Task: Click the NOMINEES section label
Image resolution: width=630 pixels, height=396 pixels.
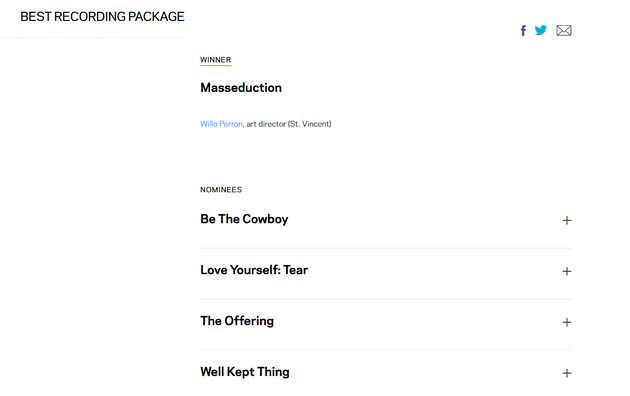Action: tap(221, 190)
